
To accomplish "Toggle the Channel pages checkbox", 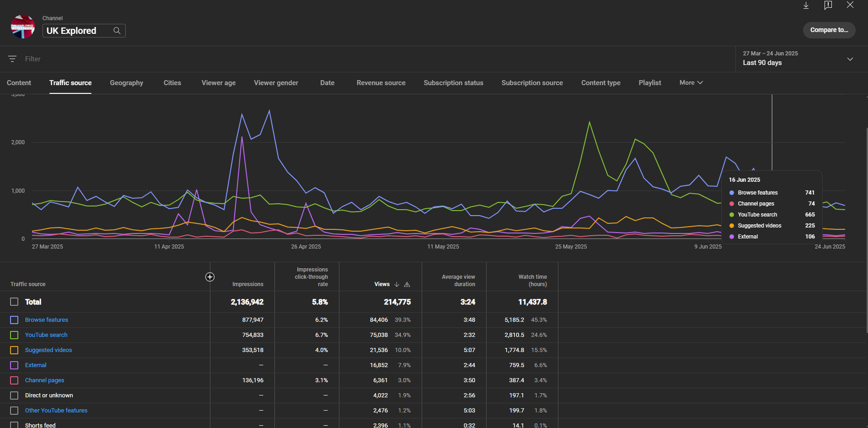I will pyautogui.click(x=14, y=380).
